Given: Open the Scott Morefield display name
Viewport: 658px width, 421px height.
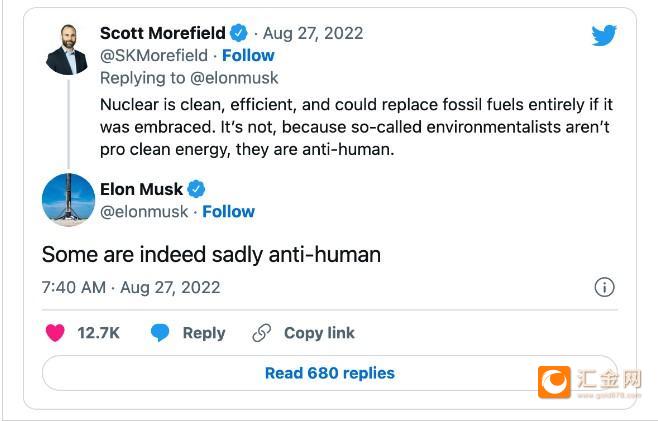Looking at the screenshot, I should click(x=163, y=33).
